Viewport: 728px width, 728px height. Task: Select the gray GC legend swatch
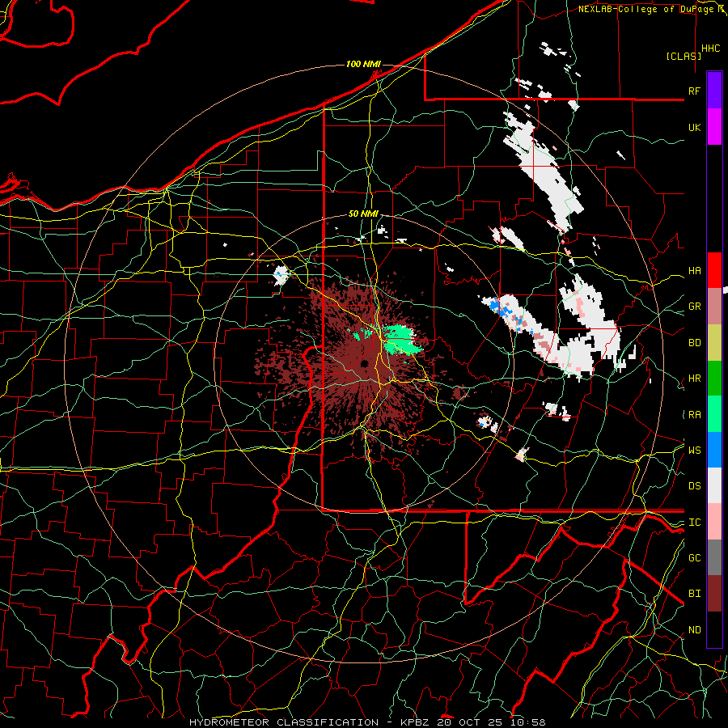point(714,557)
